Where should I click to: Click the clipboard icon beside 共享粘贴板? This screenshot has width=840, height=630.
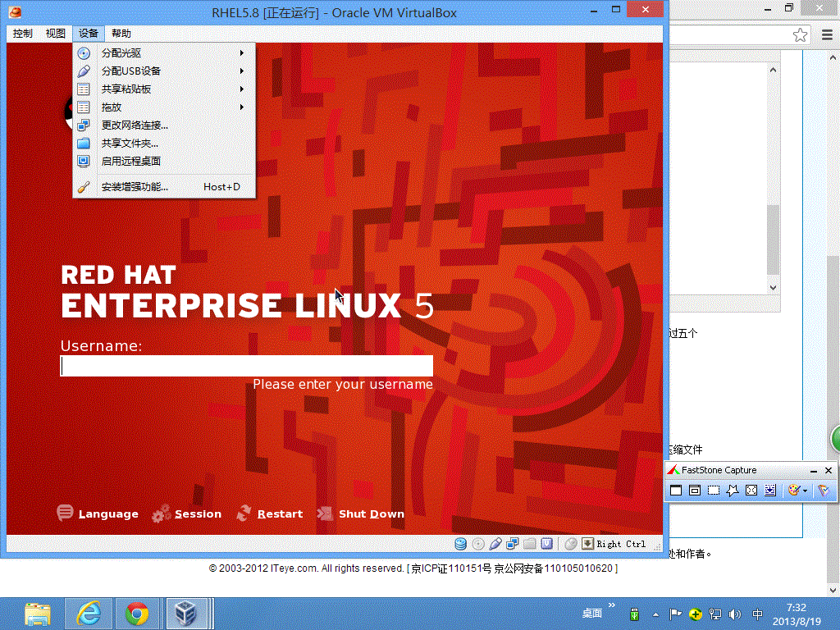84,89
